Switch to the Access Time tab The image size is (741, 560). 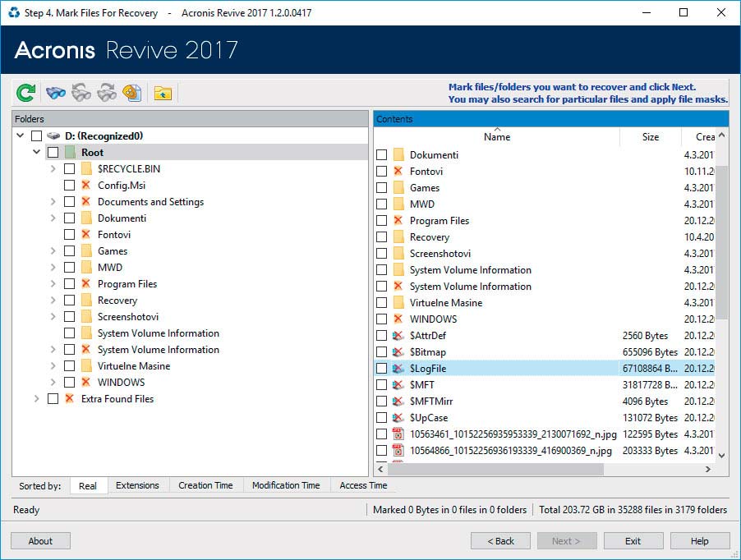point(363,485)
